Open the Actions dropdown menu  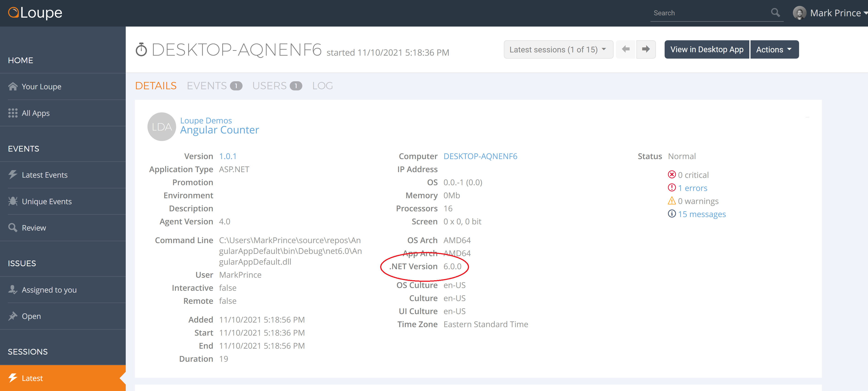[x=774, y=49]
